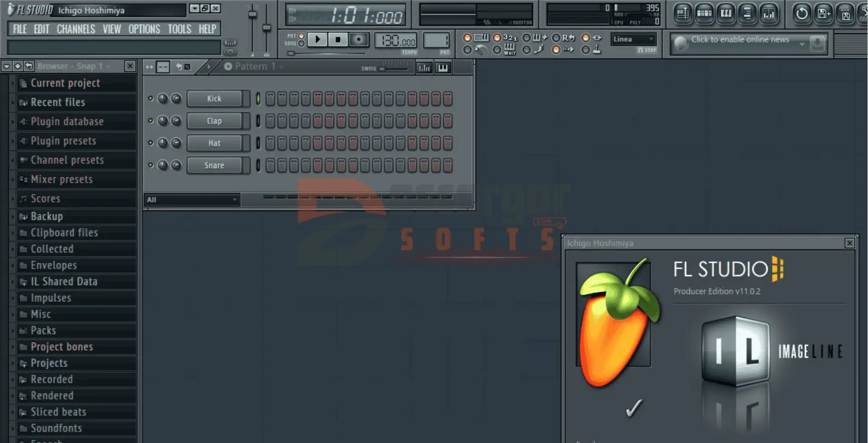Click the FL Studio fruit logo image
The image size is (868, 443).
click(x=618, y=323)
